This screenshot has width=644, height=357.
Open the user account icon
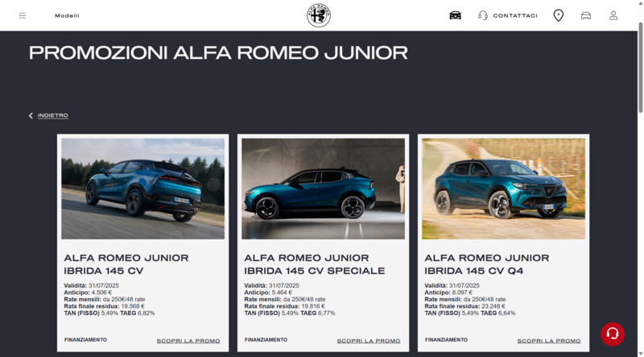point(613,15)
